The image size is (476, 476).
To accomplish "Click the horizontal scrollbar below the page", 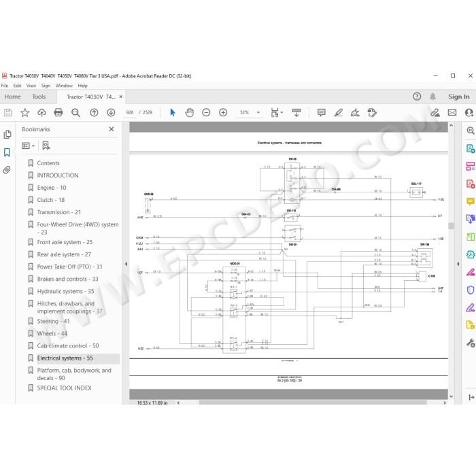I will click(x=313, y=403).
